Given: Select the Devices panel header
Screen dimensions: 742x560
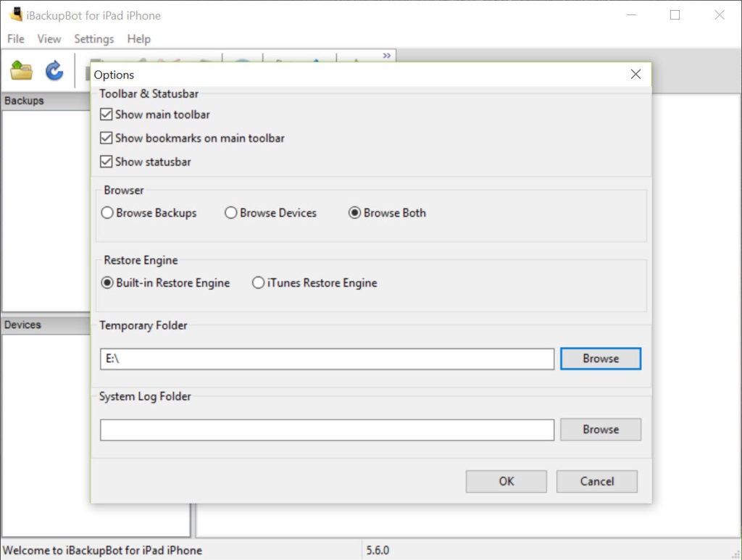Looking at the screenshot, I should 46,325.
